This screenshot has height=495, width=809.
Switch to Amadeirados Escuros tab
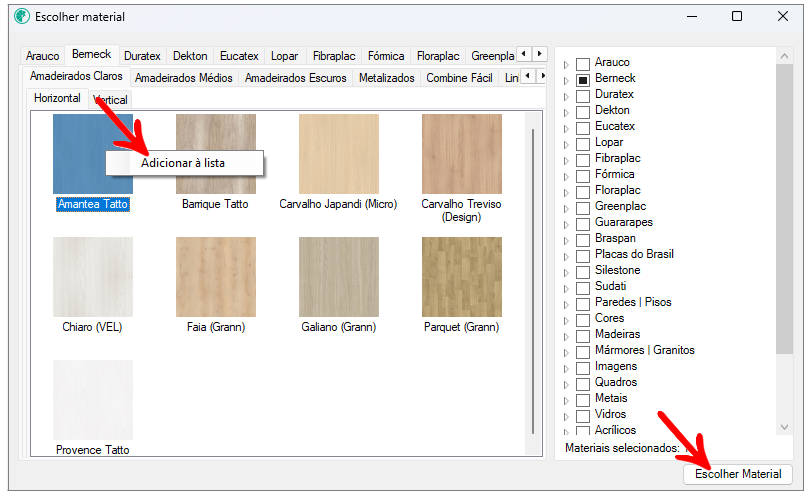(x=296, y=78)
